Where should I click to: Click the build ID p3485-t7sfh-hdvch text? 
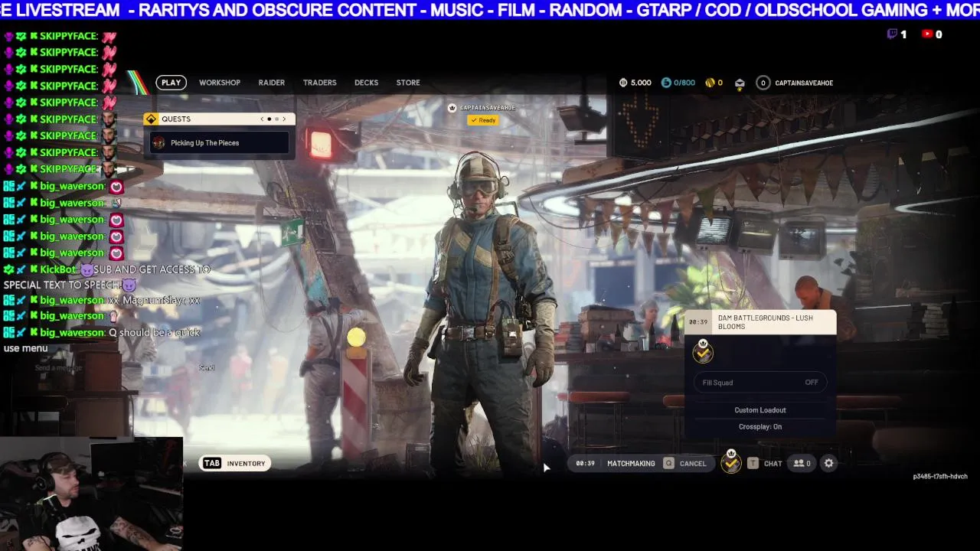[940, 476]
